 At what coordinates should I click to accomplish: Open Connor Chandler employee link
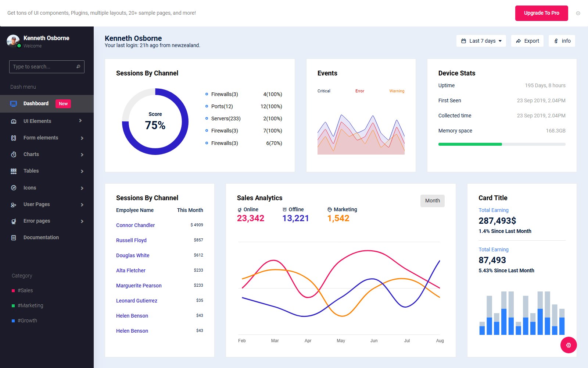[x=135, y=225]
